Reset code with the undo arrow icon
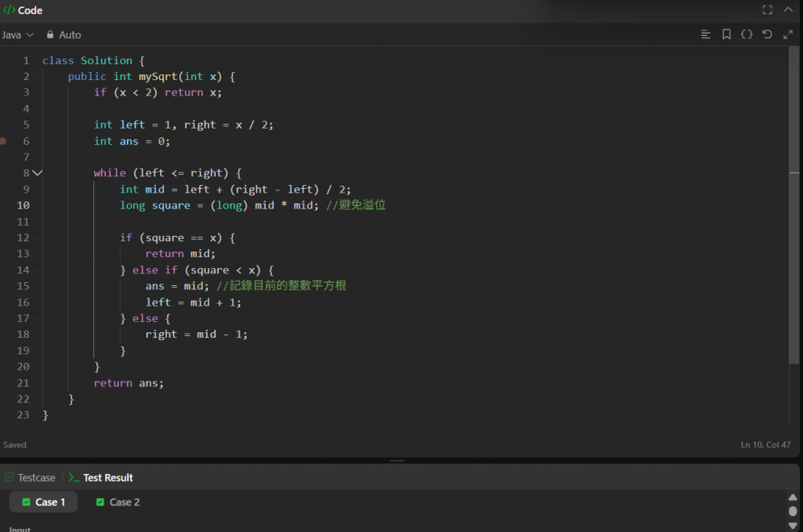803x532 pixels. [x=767, y=34]
